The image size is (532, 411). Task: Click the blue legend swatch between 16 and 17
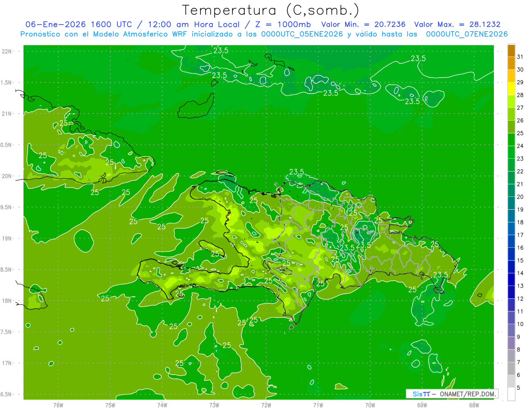click(511, 241)
